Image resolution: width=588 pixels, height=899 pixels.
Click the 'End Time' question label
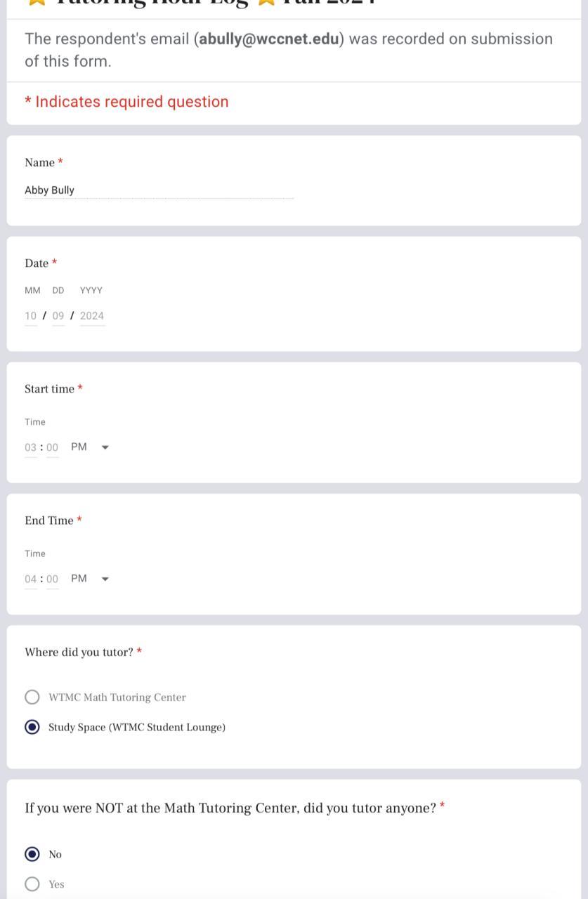[x=49, y=520]
